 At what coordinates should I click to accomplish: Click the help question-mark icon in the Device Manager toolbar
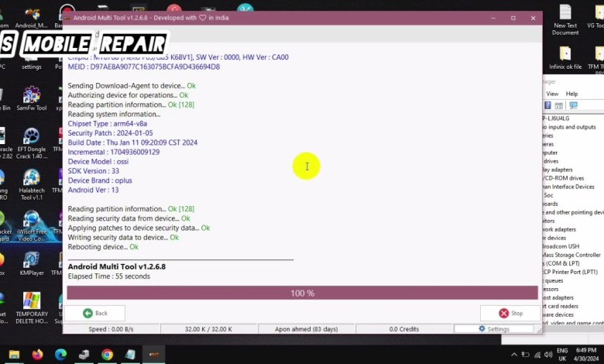[547, 105]
